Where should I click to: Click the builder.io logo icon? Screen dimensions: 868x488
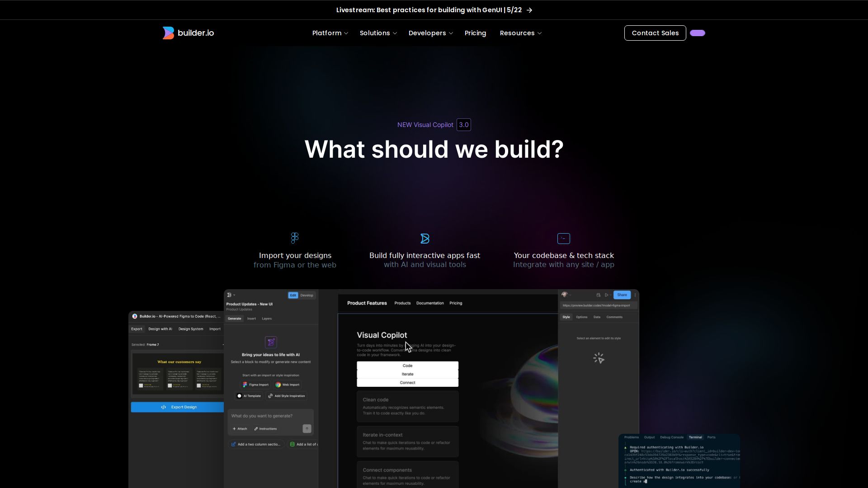click(168, 33)
